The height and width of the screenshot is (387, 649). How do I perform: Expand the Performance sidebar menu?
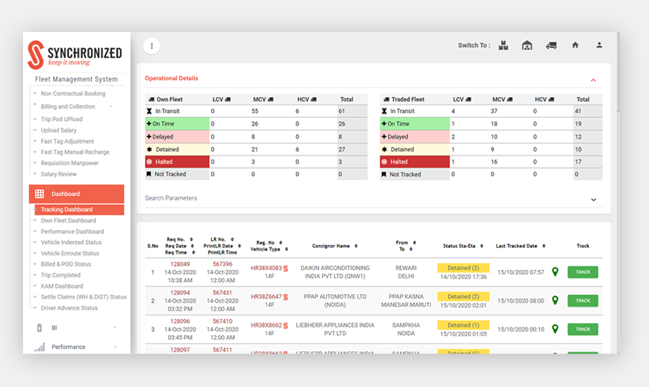pos(115,347)
